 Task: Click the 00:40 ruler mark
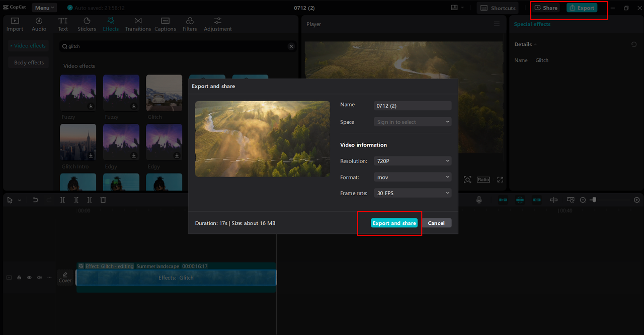click(566, 211)
